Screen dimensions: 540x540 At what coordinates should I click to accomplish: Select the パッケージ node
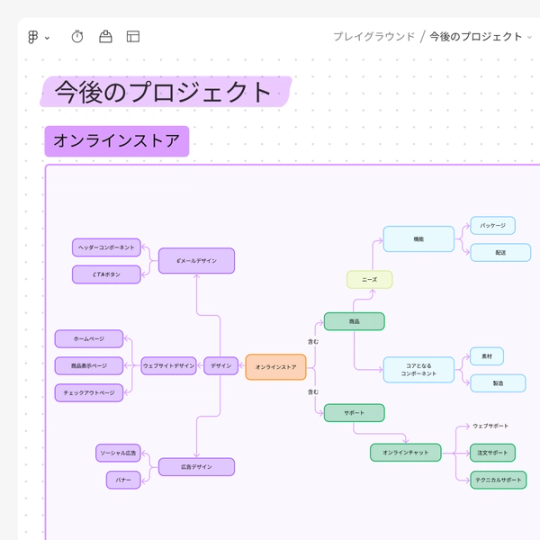493,226
